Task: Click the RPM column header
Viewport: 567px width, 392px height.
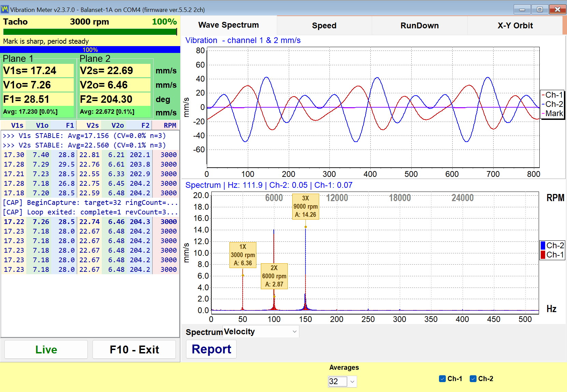Action: (x=170, y=125)
